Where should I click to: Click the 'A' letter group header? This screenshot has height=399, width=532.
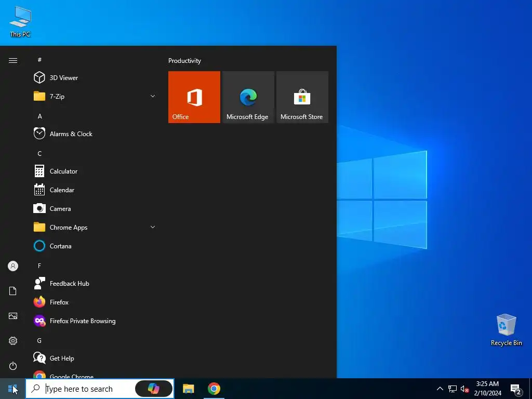click(x=39, y=116)
